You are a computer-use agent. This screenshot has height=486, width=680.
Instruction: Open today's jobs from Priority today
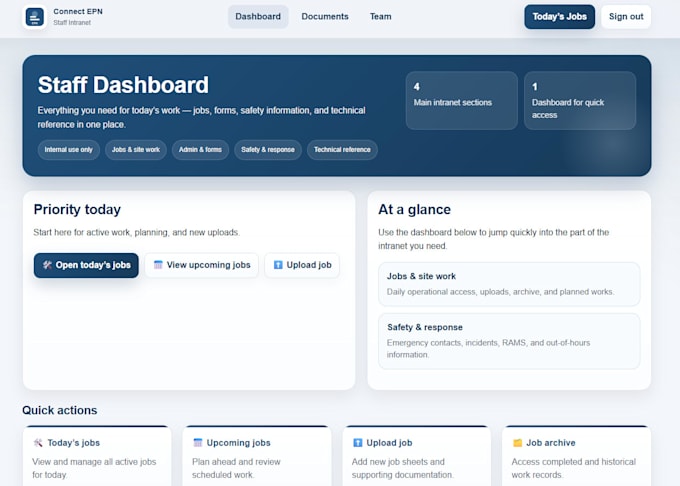[86, 265]
